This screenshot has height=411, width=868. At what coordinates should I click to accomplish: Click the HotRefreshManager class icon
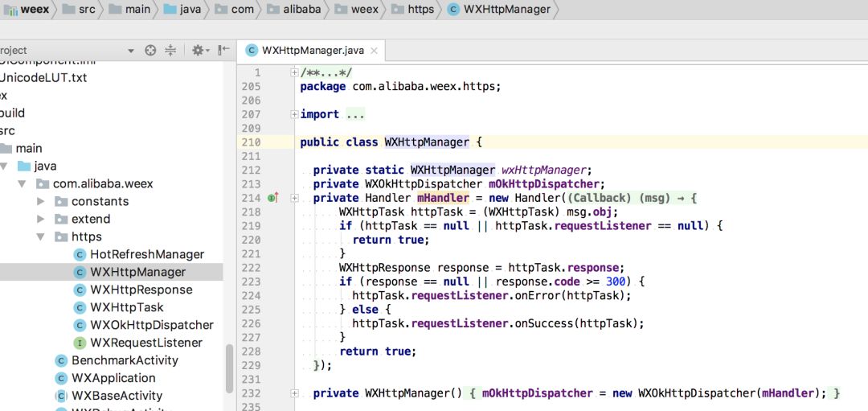80,254
